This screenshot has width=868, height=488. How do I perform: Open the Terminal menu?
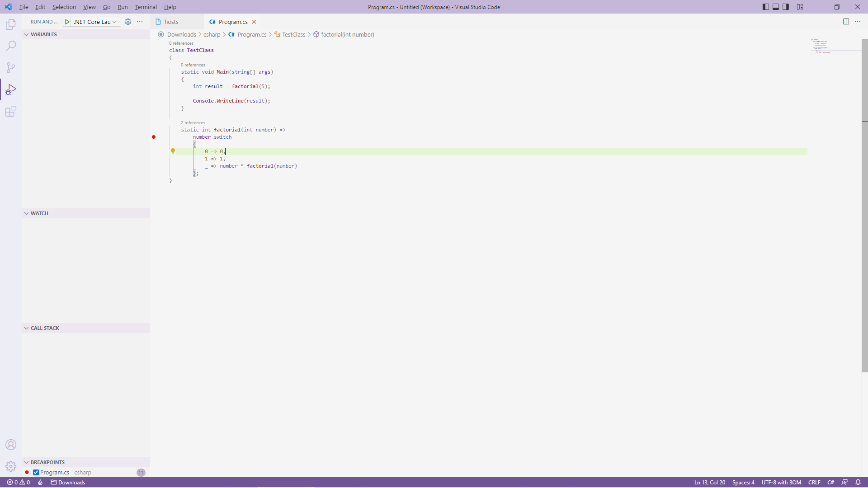click(146, 7)
